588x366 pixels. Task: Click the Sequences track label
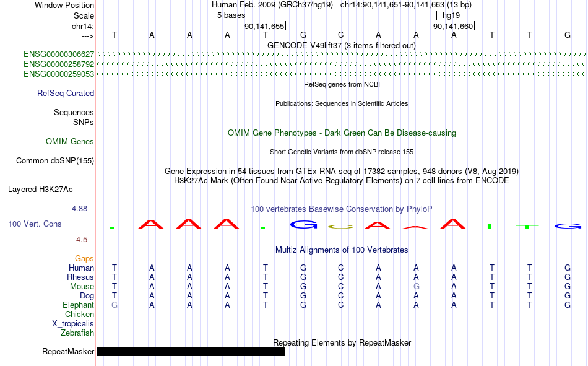click(x=74, y=112)
